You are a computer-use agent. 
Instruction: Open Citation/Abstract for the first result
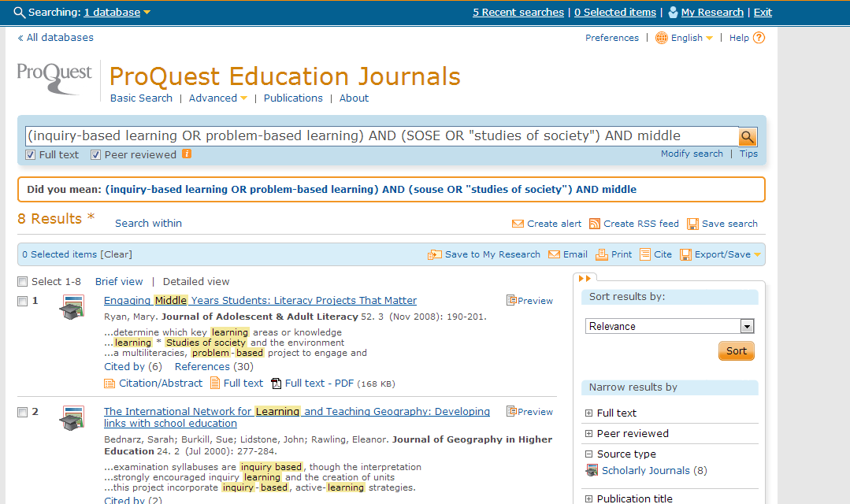(160, 384)
